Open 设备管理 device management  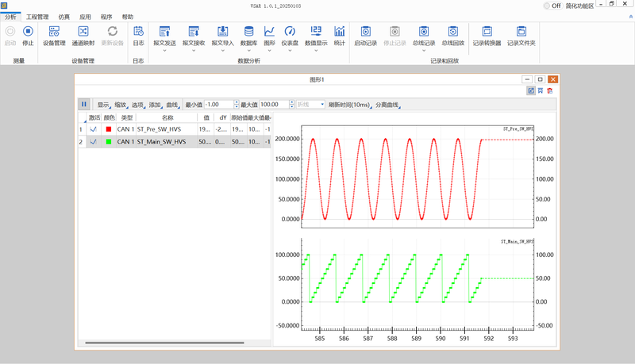[x=54, y=35]
